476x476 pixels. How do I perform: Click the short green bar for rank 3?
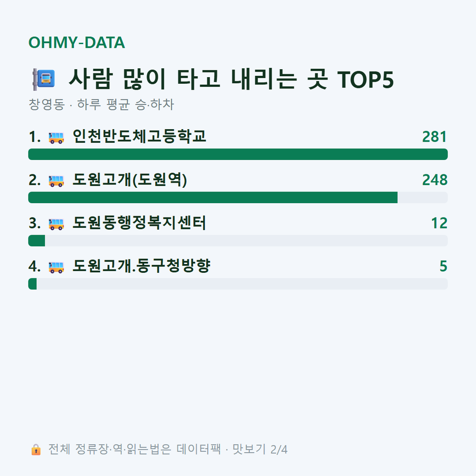click(36, 241)
